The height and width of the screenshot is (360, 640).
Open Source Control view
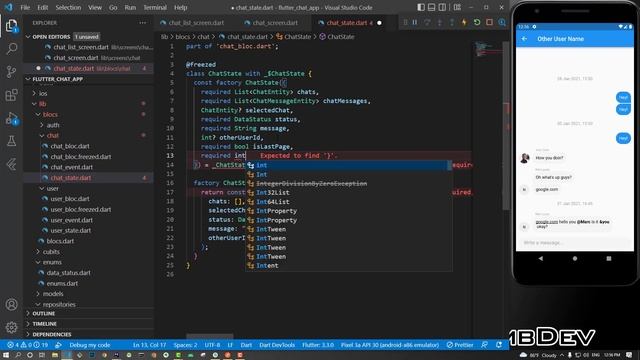11,72
